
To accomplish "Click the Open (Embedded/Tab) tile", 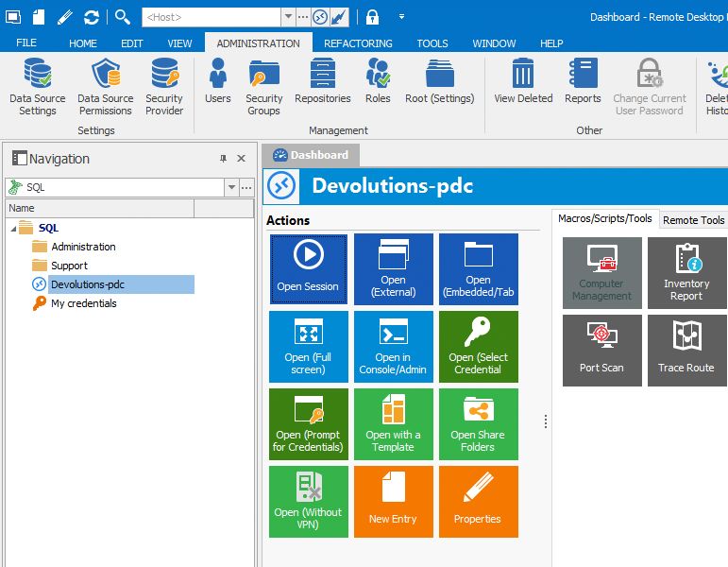I will tap(478, 269).
